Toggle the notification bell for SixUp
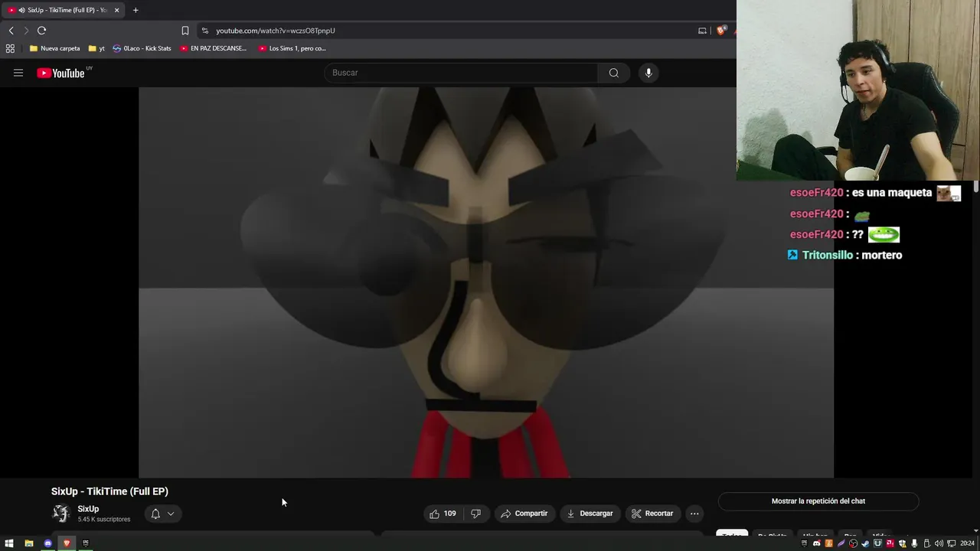 (155, 514)
